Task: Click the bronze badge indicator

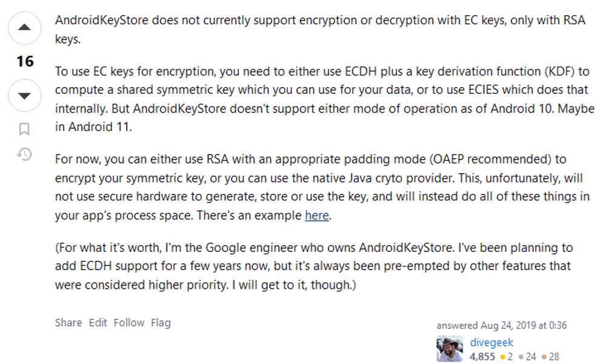Action: tap(550, 357)
